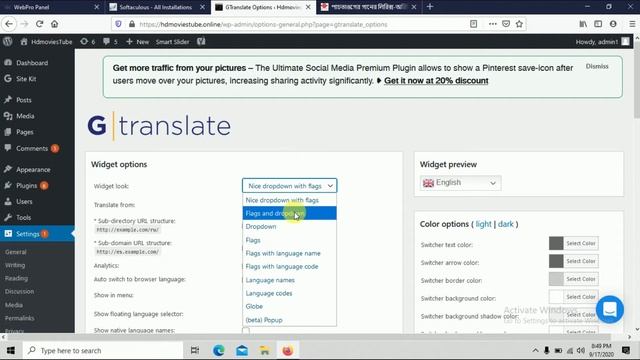Click the WordPress logo in admin bar

tap(7, 42)
